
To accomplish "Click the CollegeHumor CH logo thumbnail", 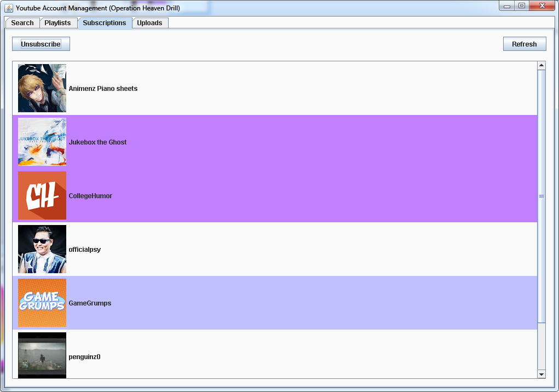I will (x=42, y=195).
